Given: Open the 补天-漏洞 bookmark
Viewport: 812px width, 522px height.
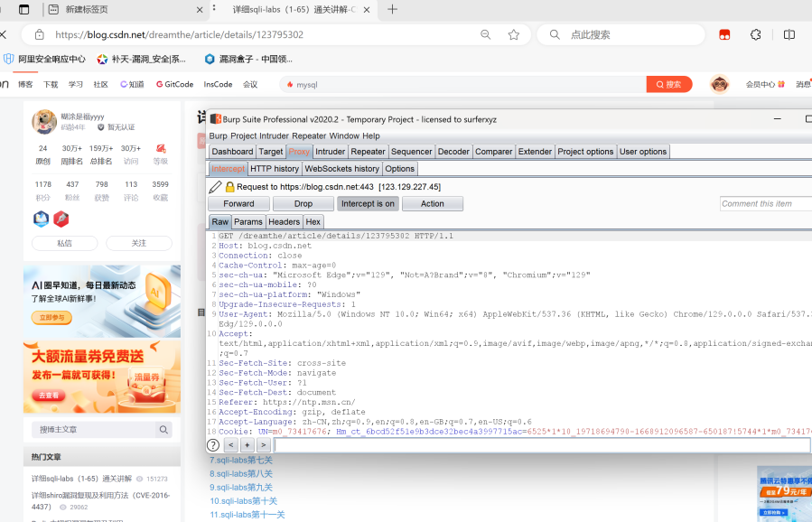Looking at the screenshot, I should click(x=142, y=59).
